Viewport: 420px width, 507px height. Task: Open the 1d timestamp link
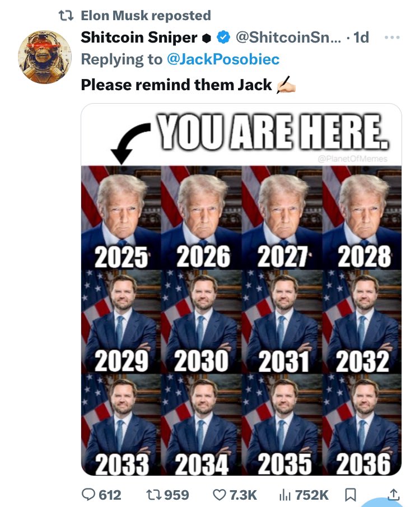click(361, 37)
